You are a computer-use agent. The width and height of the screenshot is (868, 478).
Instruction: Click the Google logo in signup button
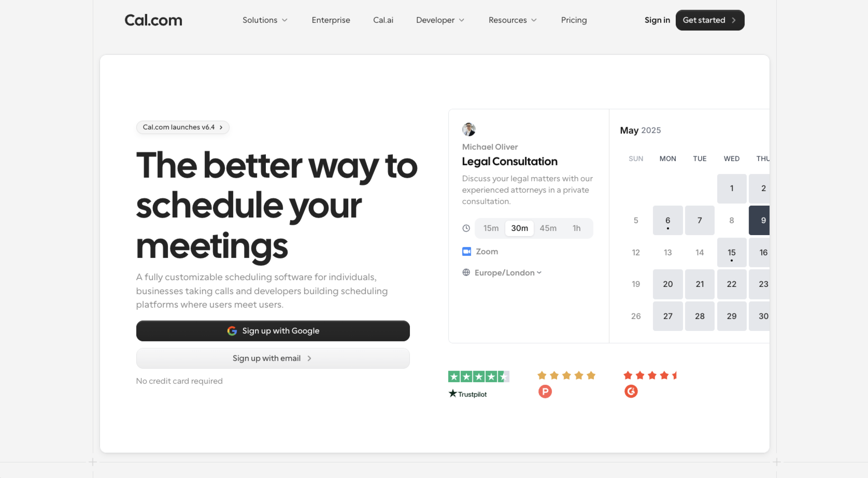[x=232, y=331]
